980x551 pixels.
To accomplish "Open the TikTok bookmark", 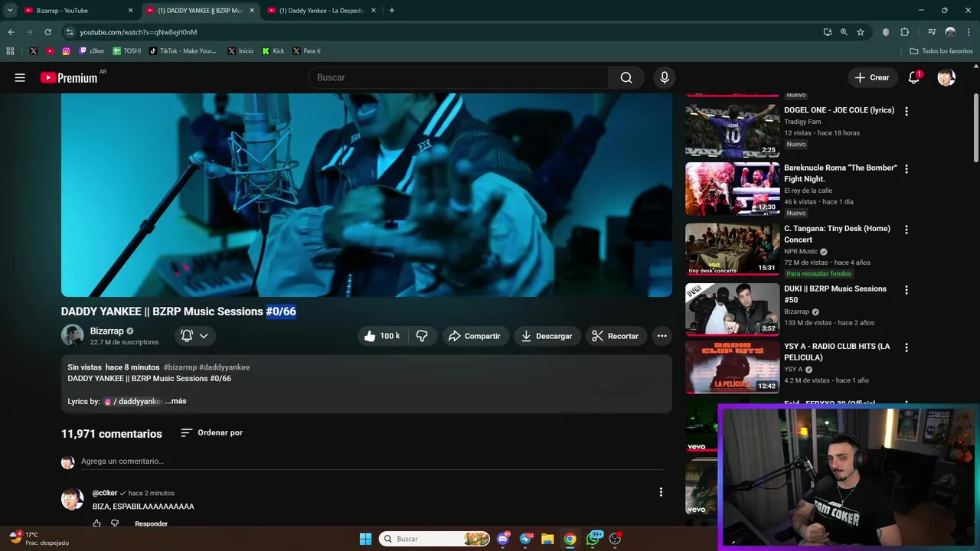I will click(x=183, y=51).
